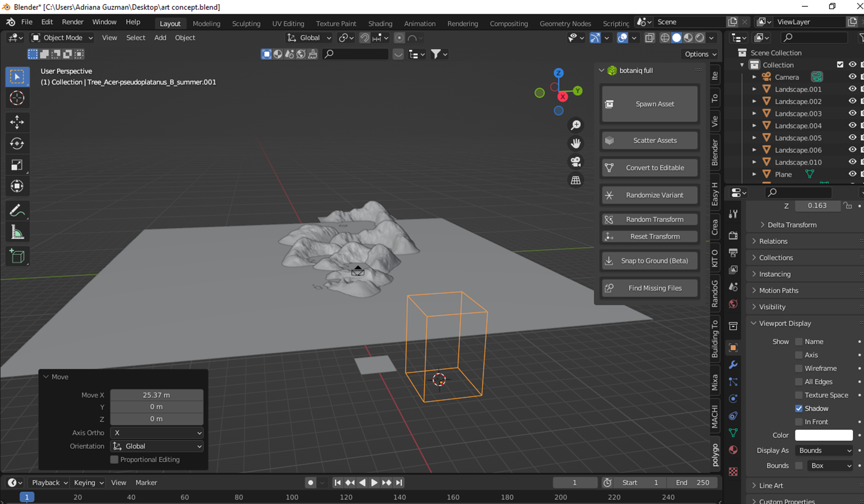Open the File menu

27,22
